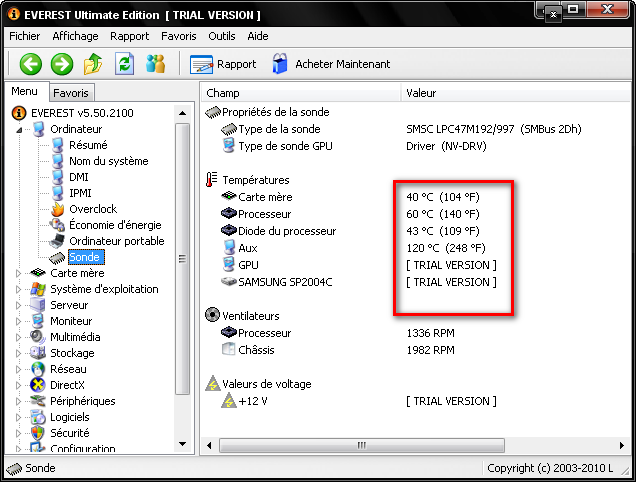Viewport: 636px width, 482px height.
Task: Click tree panel scroll-down arrow
Action: (x=183, y=444)
